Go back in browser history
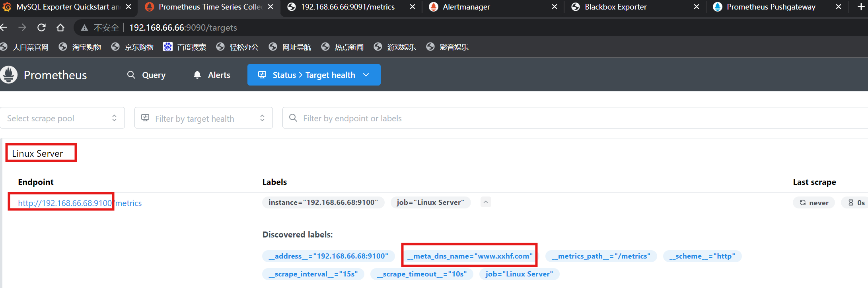This screenshot has height=288, width=868. 4,27
